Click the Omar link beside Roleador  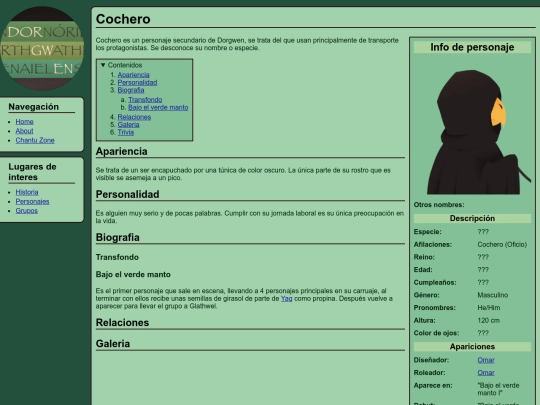click(486, 373)
